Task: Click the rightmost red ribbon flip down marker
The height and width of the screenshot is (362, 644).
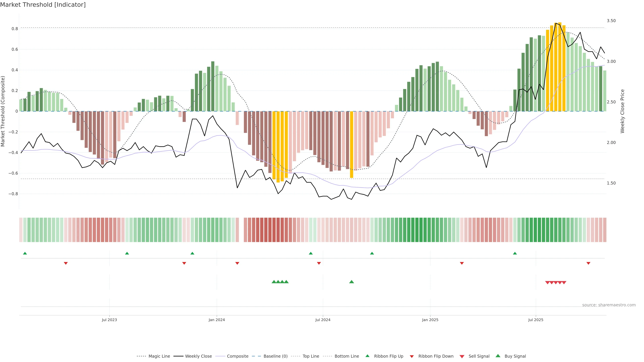Action: [x=588, y=263]
